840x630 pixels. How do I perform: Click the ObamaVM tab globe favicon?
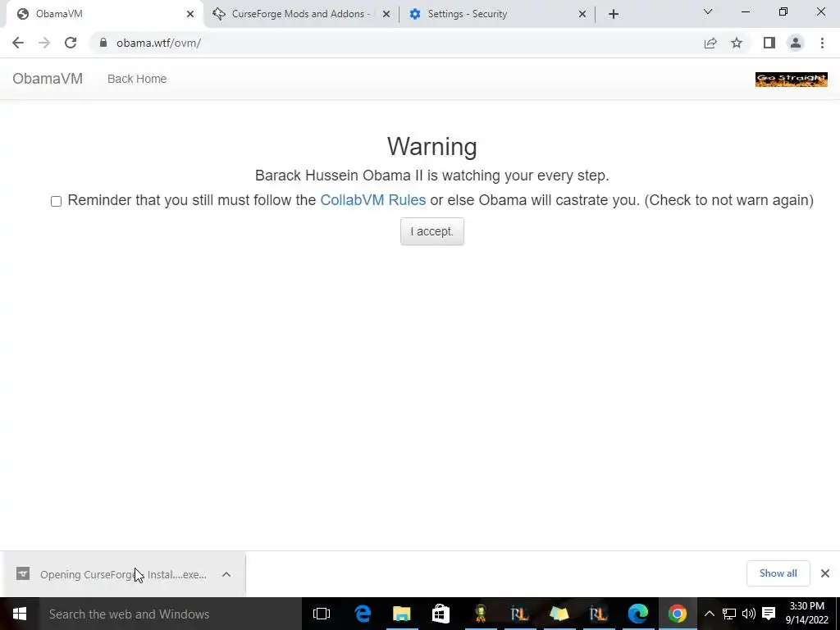point(22,14)
